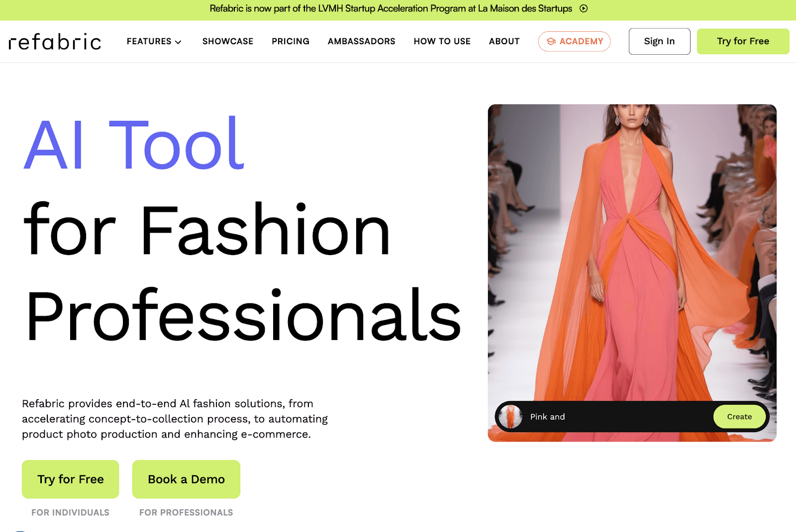
Task: Open How To Use menu item
Action: [x=442, y=41]
